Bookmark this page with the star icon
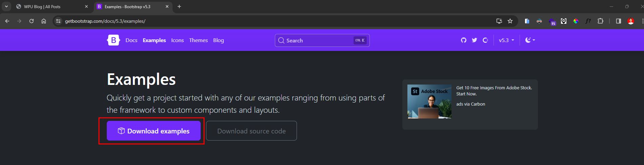 point(510,21)
